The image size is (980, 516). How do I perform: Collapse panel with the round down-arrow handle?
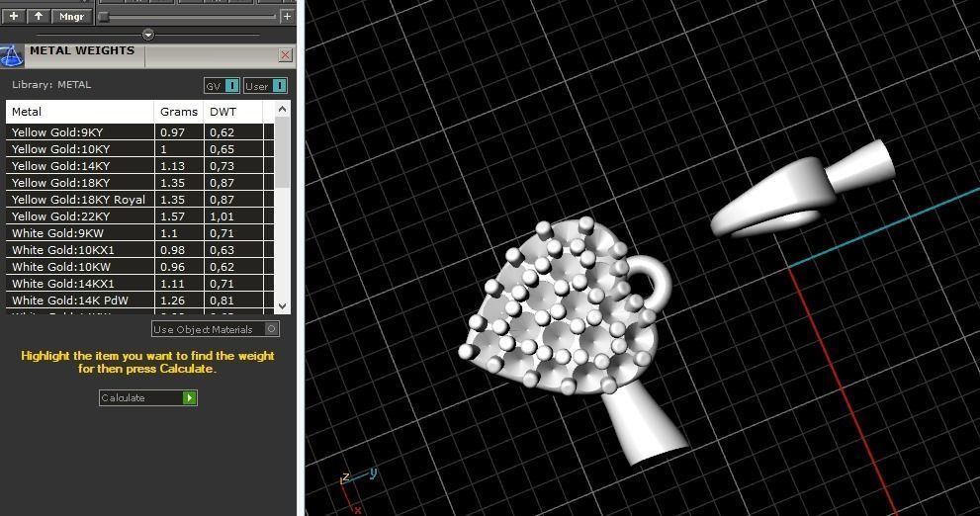(148, 35)
